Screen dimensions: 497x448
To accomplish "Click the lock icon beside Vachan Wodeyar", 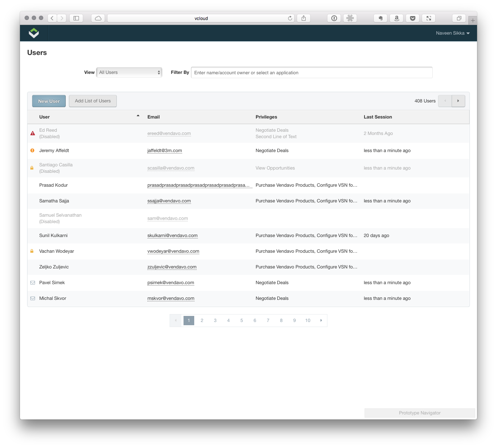I will (x=32, y=251).
